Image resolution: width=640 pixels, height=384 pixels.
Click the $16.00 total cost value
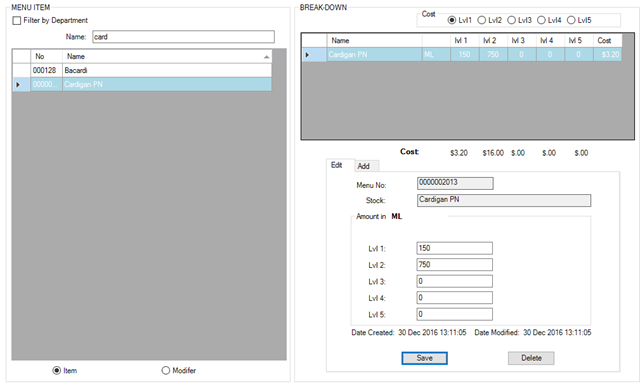point(493,153)
